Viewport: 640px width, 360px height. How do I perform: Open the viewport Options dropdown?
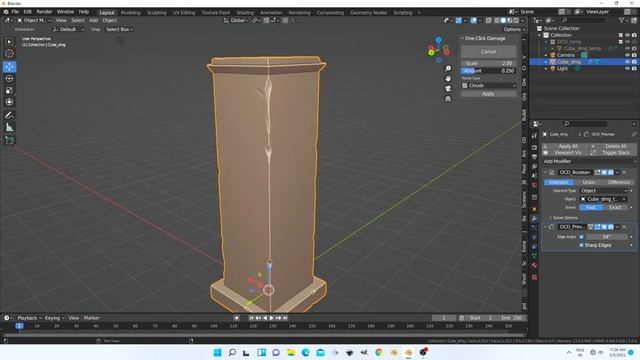[x=513, y=29]
